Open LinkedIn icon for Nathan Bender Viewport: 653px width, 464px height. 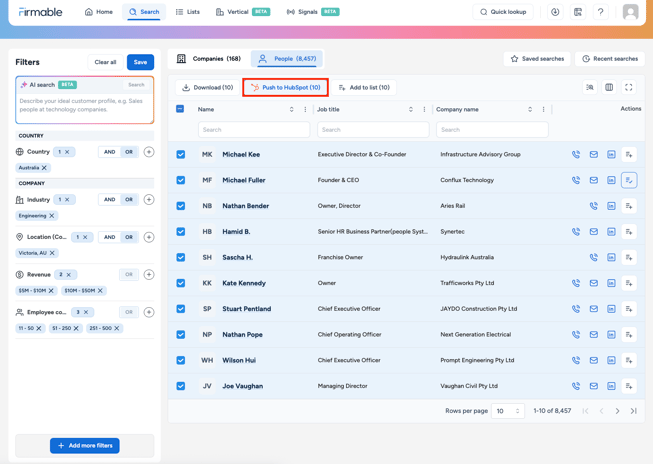(611, 206)
